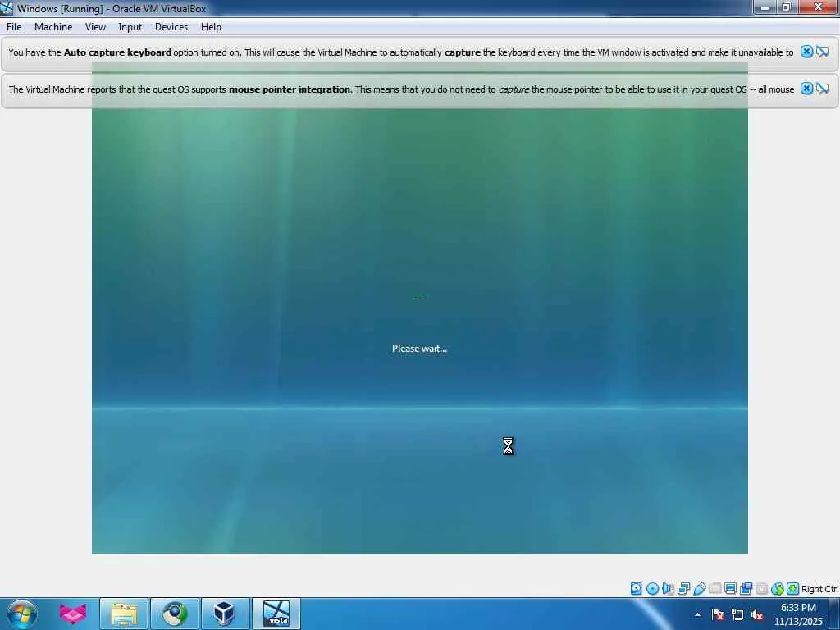The width and height of the screenshot is (840, 630).
Task: Click the grayed shared folders status icon
Action: pyautogui.click(x=714, y=589)
